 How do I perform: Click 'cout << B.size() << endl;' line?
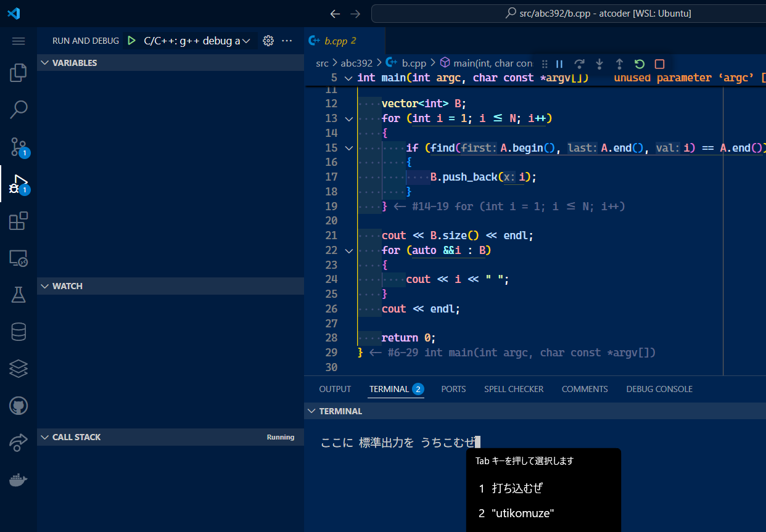click(457, 235)
